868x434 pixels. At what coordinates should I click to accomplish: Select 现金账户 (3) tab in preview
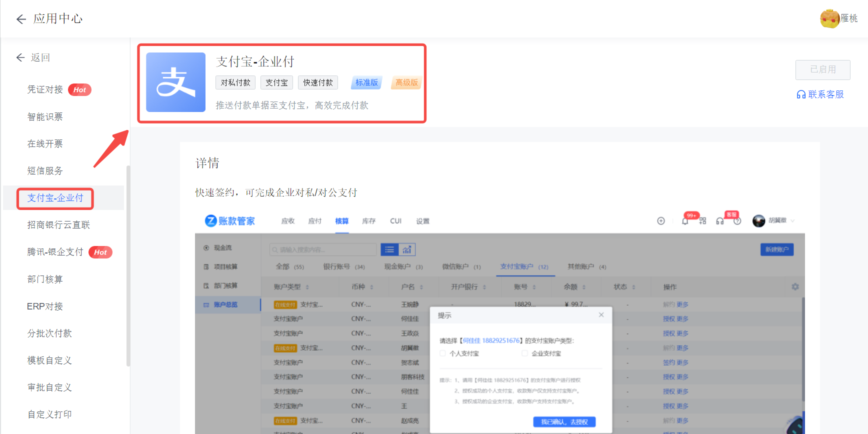(x=403, y=266)
